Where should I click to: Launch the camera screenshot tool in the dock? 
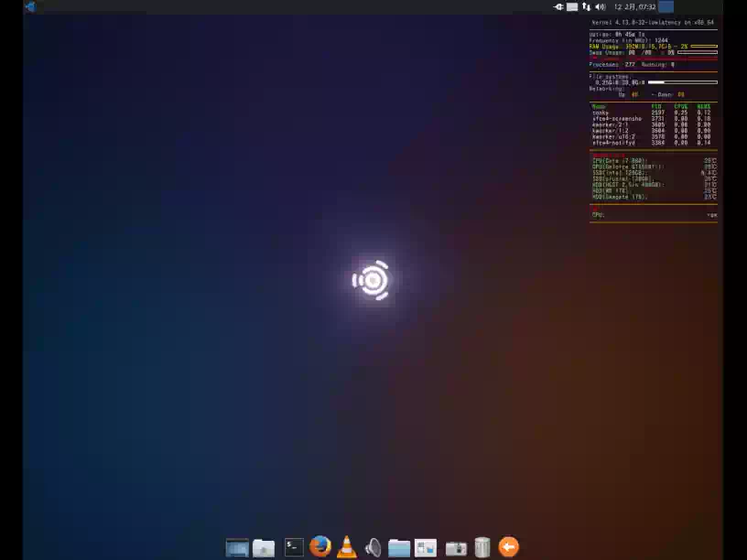pyautogui.click(x=456, y=548)
